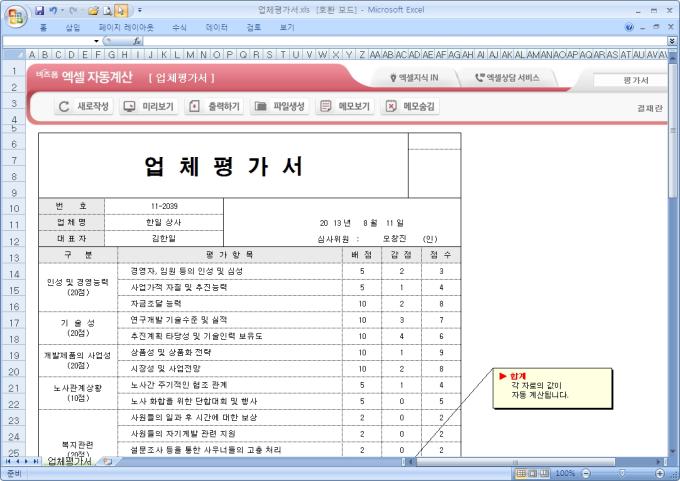
Task: Undo the last action
Action: pyautogui.click(x=53, y=10)
